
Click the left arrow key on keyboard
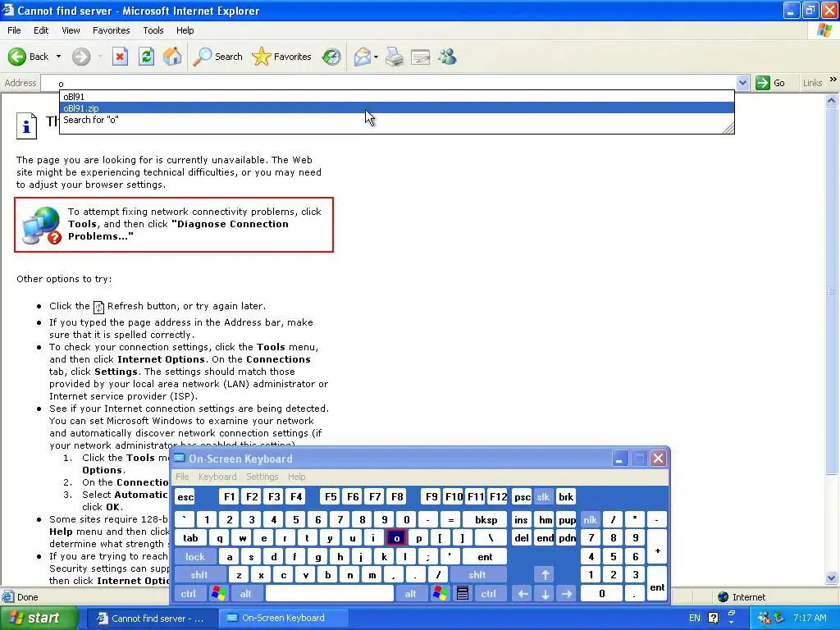tap(523, 593)
